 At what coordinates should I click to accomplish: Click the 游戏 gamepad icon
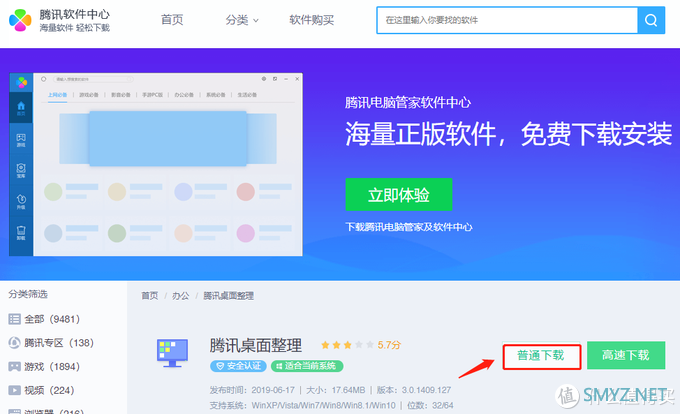(14, 367)
